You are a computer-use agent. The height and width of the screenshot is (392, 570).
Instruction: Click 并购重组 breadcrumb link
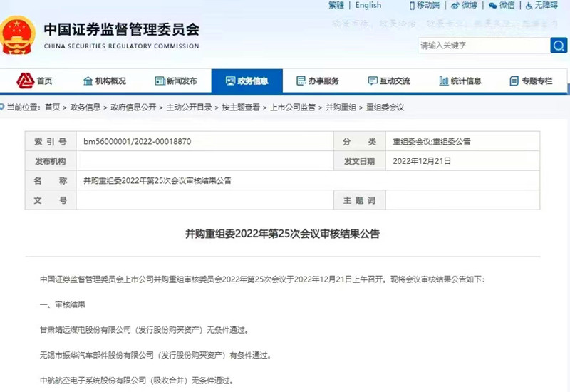point(341,107)
